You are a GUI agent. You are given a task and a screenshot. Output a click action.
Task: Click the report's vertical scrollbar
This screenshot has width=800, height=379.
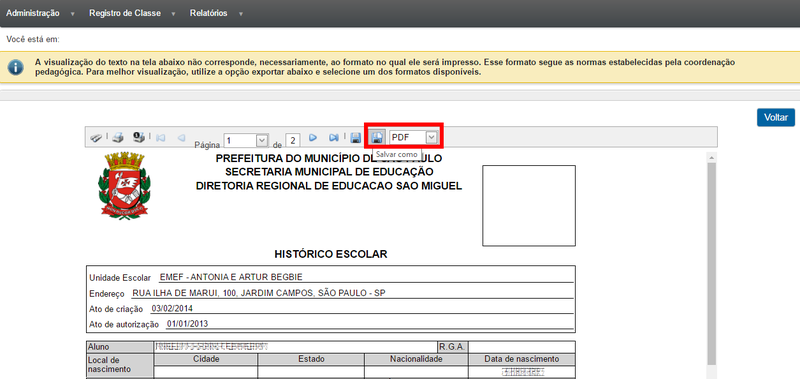pyautogui.click(x=711, y=265)
